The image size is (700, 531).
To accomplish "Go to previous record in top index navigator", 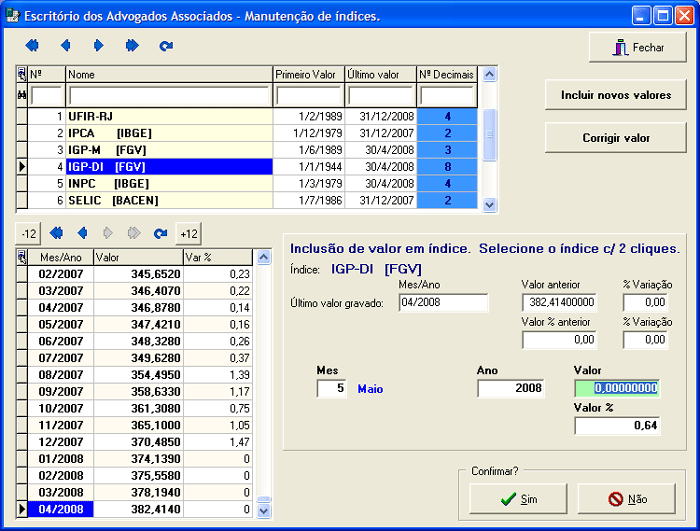I will (66, 46).
